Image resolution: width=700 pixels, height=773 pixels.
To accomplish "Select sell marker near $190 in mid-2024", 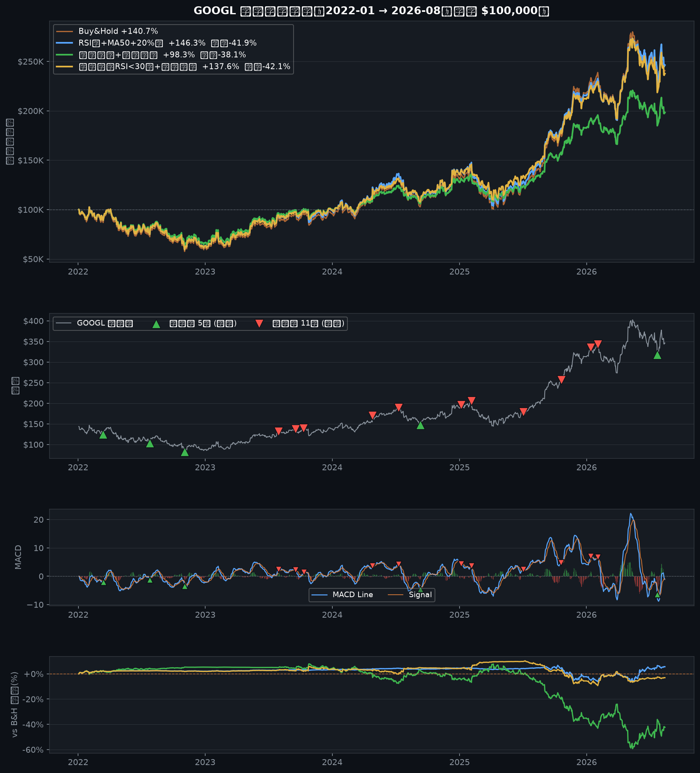I will [399, 407].
